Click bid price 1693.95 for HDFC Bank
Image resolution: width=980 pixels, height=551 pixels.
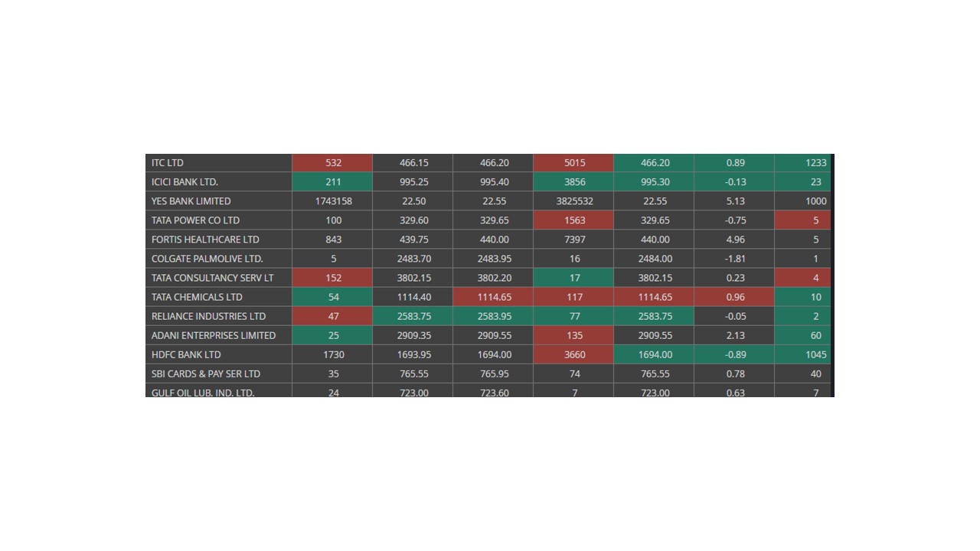click(x=413, y=354)
